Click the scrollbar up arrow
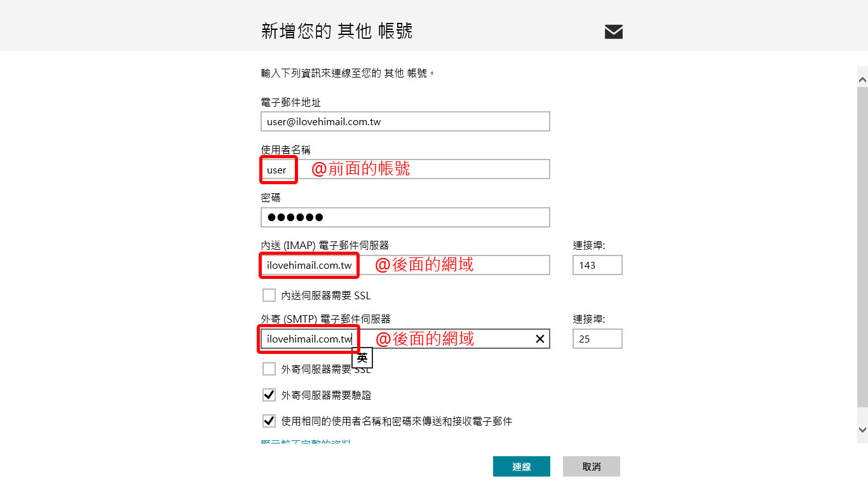 pyautogui.click(x=862, y=80)
